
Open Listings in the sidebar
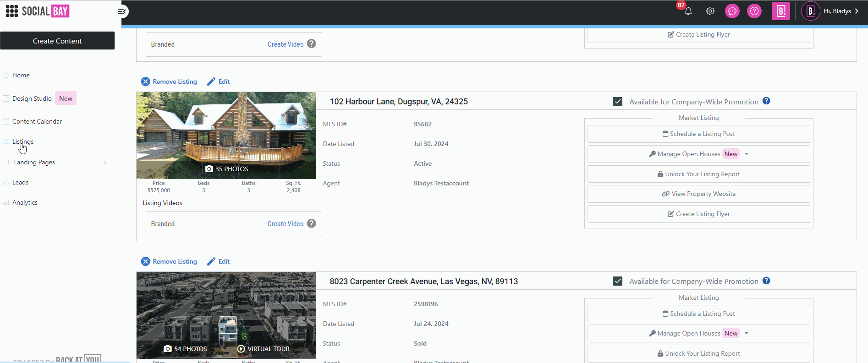point(23,141)
